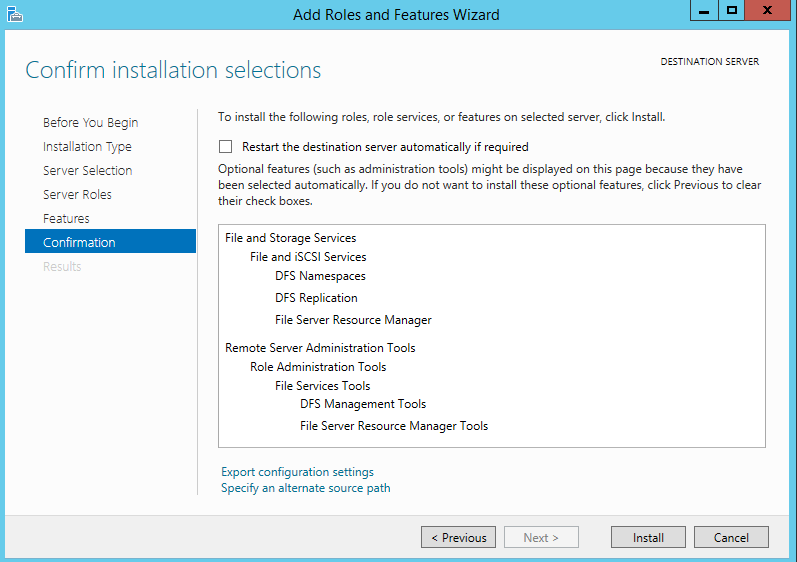Cancel the wizard

click(x=731, y=537)
